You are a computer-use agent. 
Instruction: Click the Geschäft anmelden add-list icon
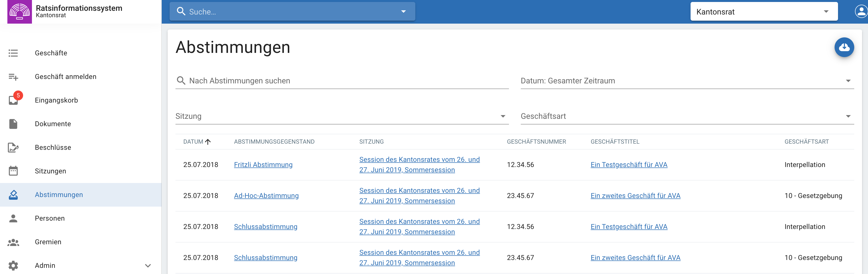point(14,76)
